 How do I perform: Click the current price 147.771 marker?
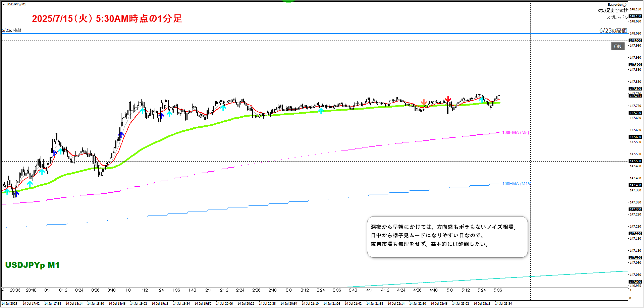(635, 96)
